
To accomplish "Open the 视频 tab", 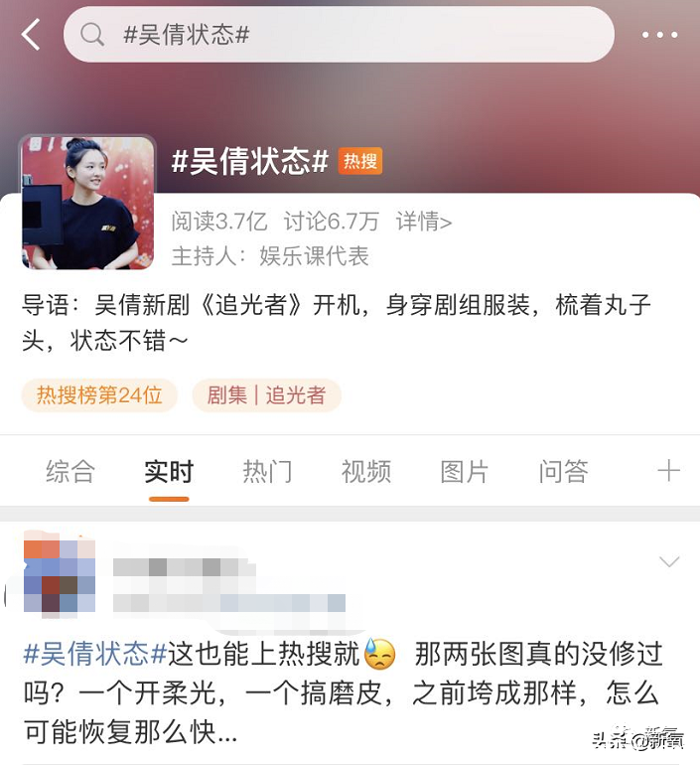I will coord(366,471).
